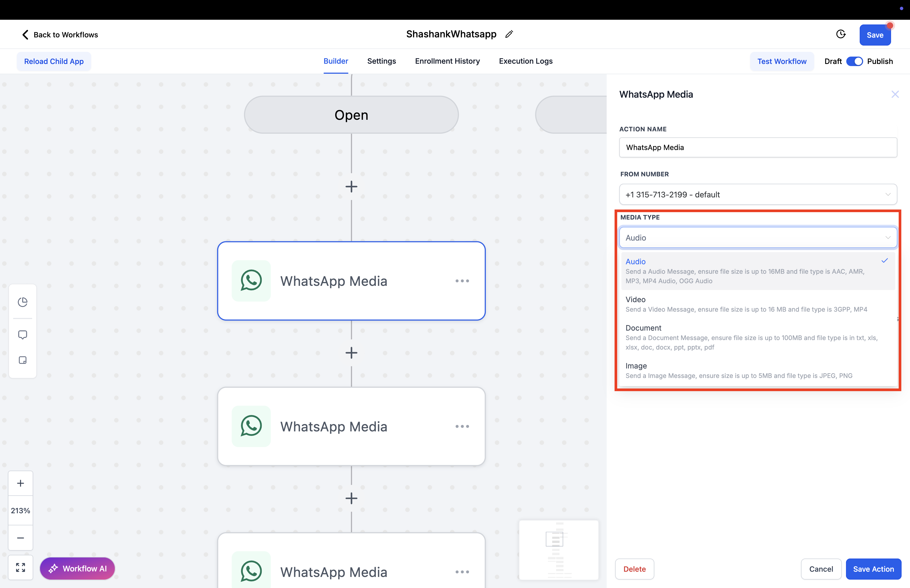Click the workflow minimap thumbnail
Screen dimensions: 910x588
tap(559, 549)
